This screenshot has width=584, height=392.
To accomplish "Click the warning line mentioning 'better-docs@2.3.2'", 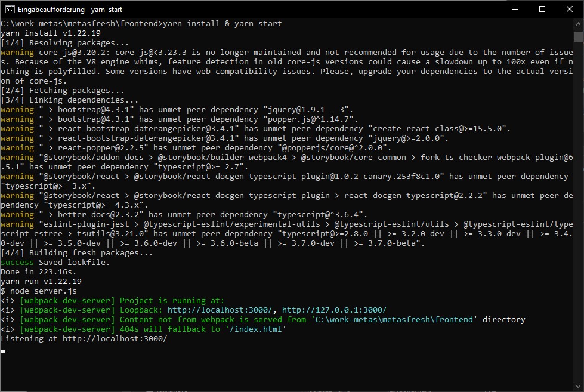I will click(x=184, y=215).
